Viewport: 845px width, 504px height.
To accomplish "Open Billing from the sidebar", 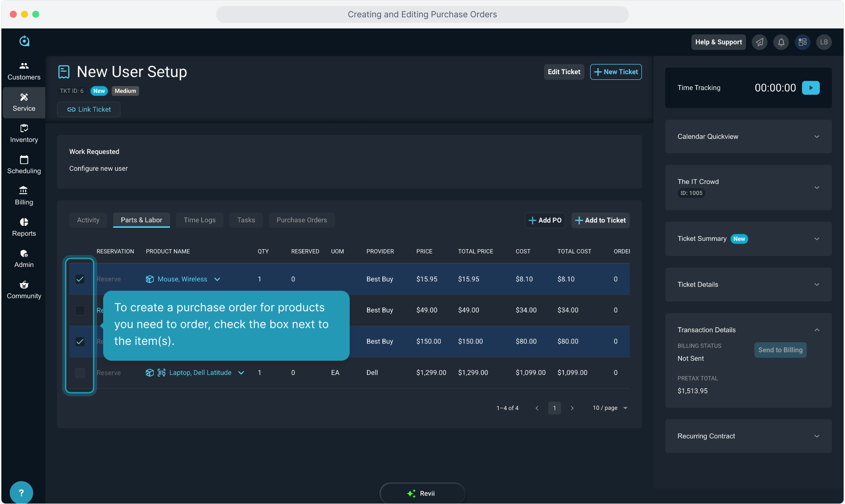I will (x=24, y=196).
